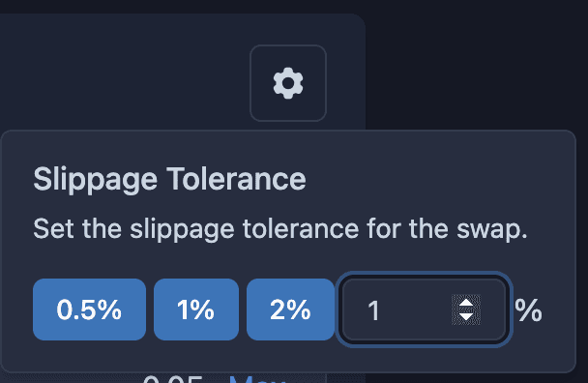Choose the 1% slippage preset
Screen dimensions: 588x383
[196, 309]
